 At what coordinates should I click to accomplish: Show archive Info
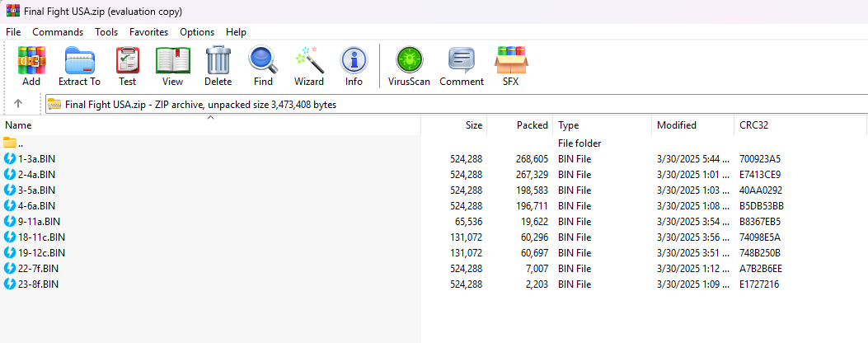[354, 67]
